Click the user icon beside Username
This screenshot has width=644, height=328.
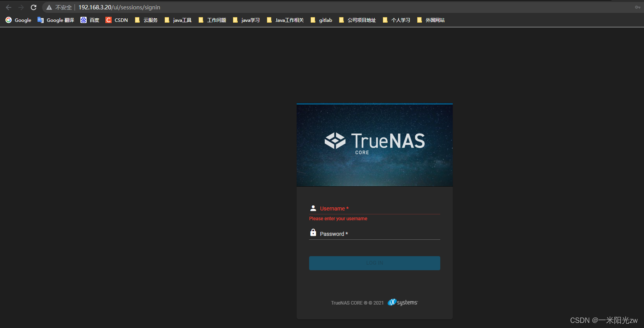click(313, 208)
